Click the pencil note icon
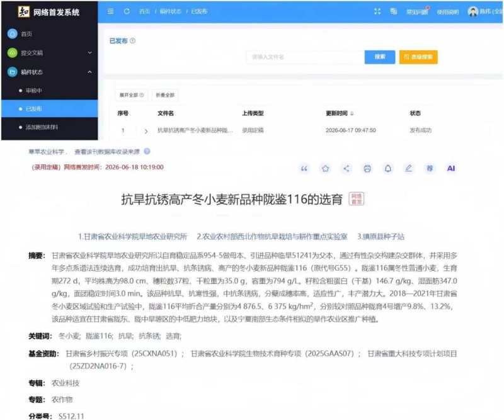Screen dimensions: 504x420 [408, 168]
